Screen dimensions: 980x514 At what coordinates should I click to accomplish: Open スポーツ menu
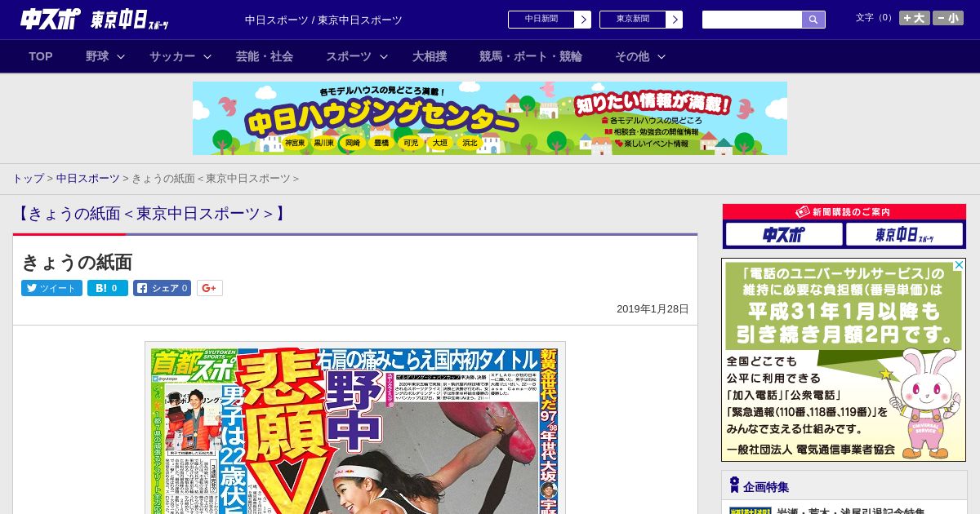[349, 56]
